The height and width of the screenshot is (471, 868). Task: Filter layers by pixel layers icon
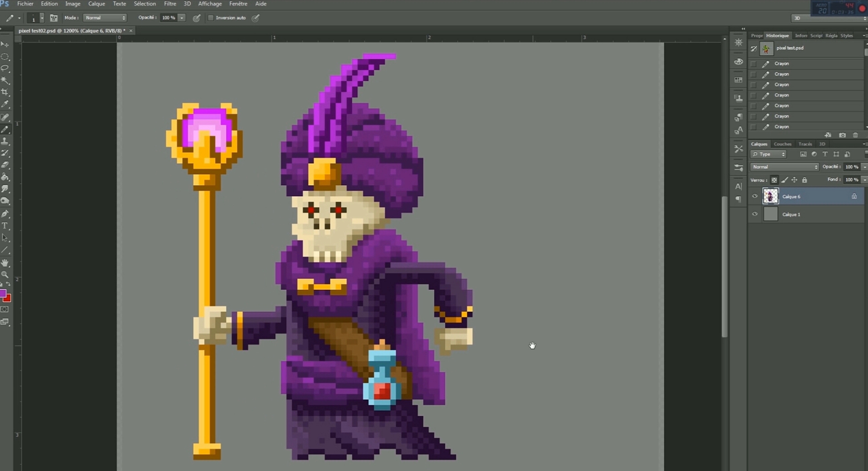pos(803,154)
